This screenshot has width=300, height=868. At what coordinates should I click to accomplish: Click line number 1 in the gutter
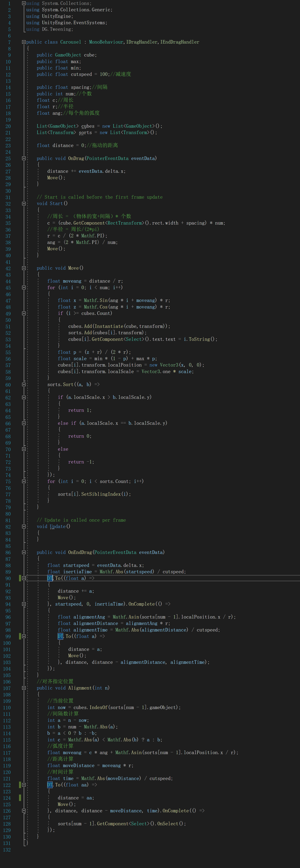click(9, 3)
